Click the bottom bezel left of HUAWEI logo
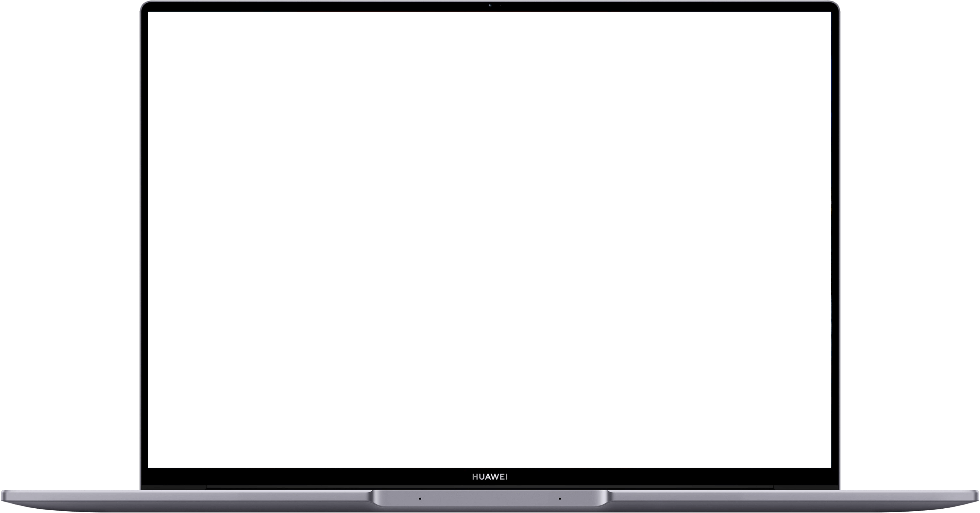Viewport: 980px width, 513px height. (304, 477)
